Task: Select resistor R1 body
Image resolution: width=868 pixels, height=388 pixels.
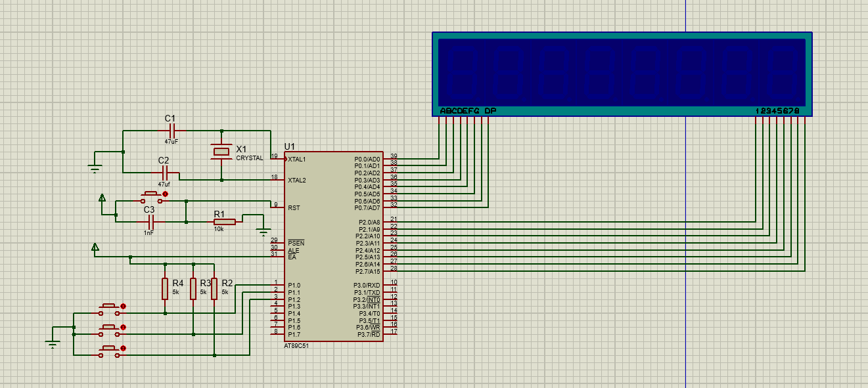Action: click(x=224, y=221)
